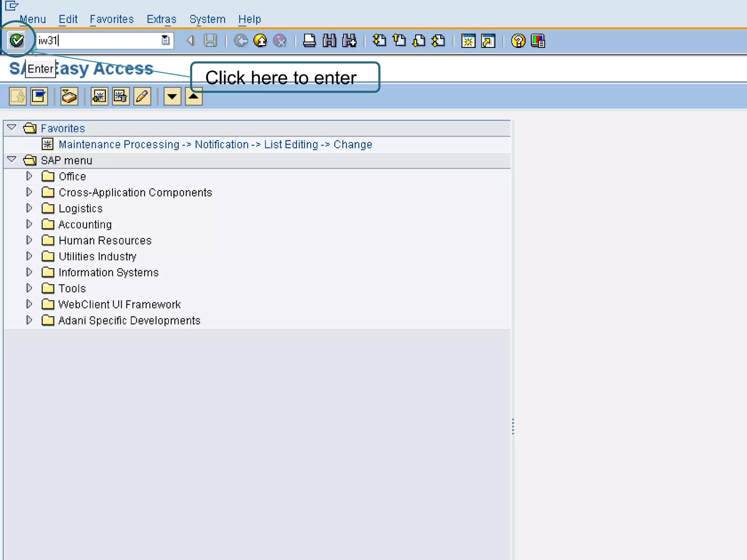Open the Extras menu

click(x=161, y=19)
